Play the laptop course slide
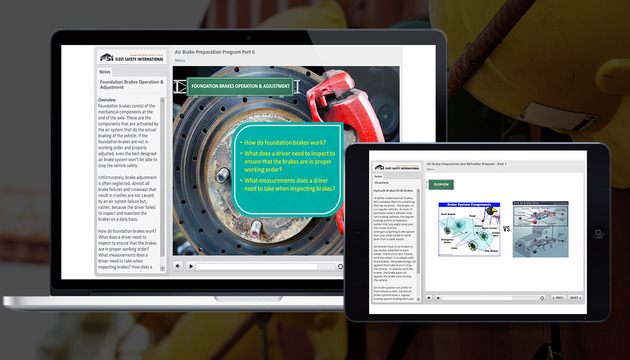 (191, 266)
